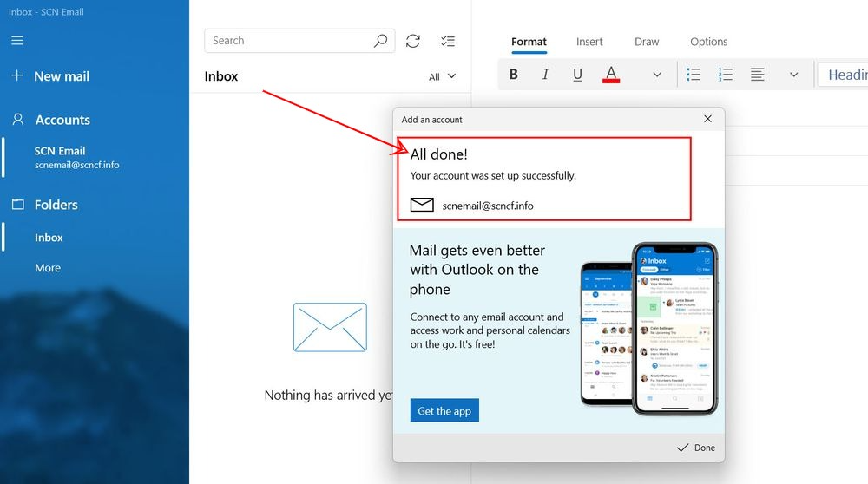
Task: Compose a New mail message
Action: point(62,76)
